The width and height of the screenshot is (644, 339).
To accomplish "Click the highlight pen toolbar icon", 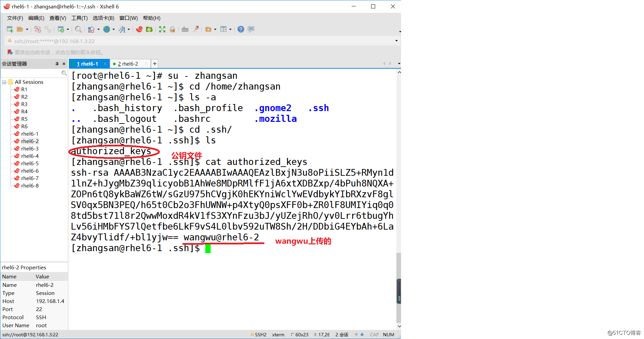I will tap(195, 29).
